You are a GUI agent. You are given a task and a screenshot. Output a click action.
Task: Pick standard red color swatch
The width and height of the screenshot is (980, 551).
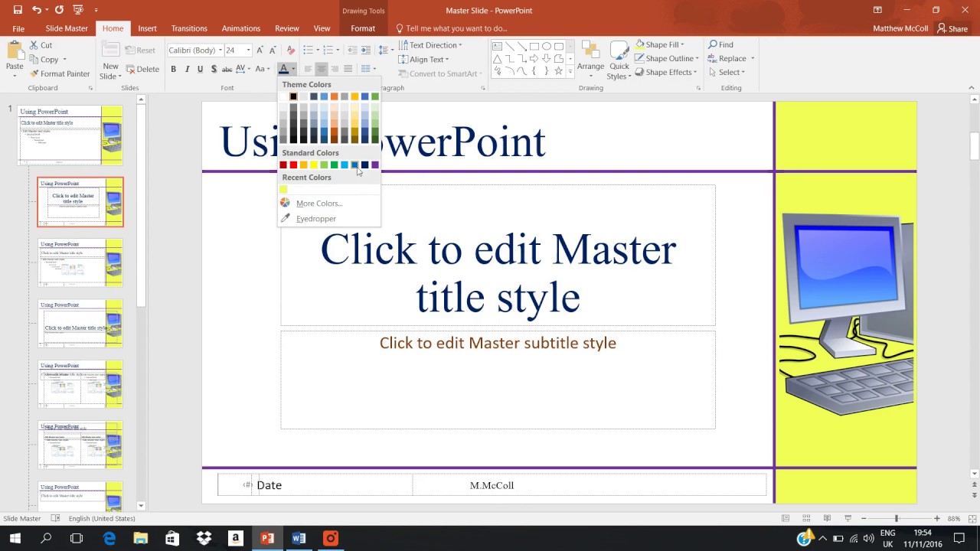pos(293,165)
